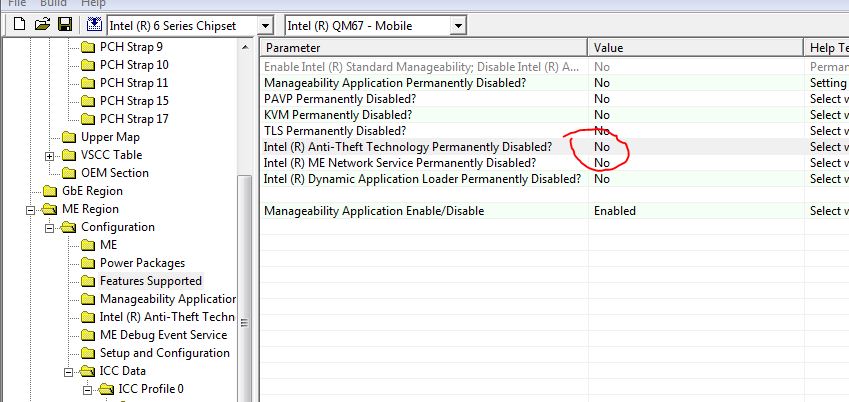Select ME Network Service Permanently Disabled? row
Image resolution: width=849 pixels, height=402 pixels.
pos(554,163)
